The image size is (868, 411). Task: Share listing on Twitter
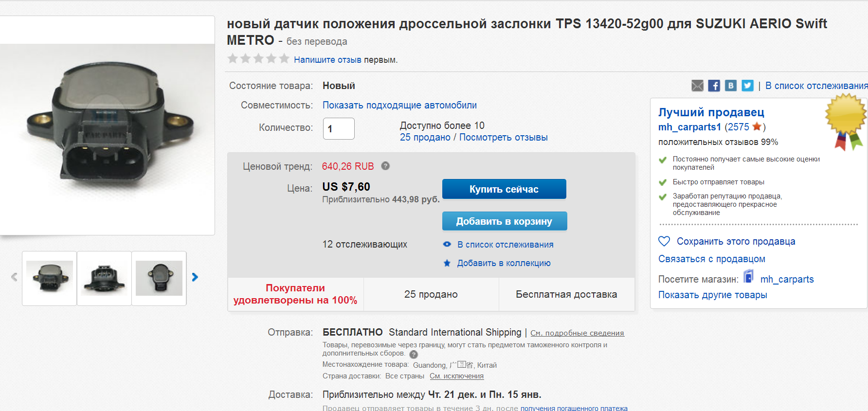[747, 86]
